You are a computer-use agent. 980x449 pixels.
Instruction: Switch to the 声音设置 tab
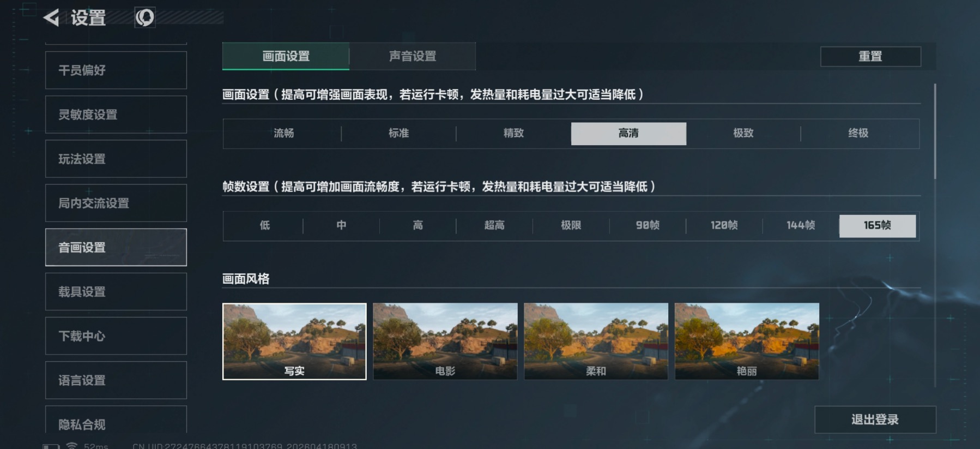click(x=413, y=56)
